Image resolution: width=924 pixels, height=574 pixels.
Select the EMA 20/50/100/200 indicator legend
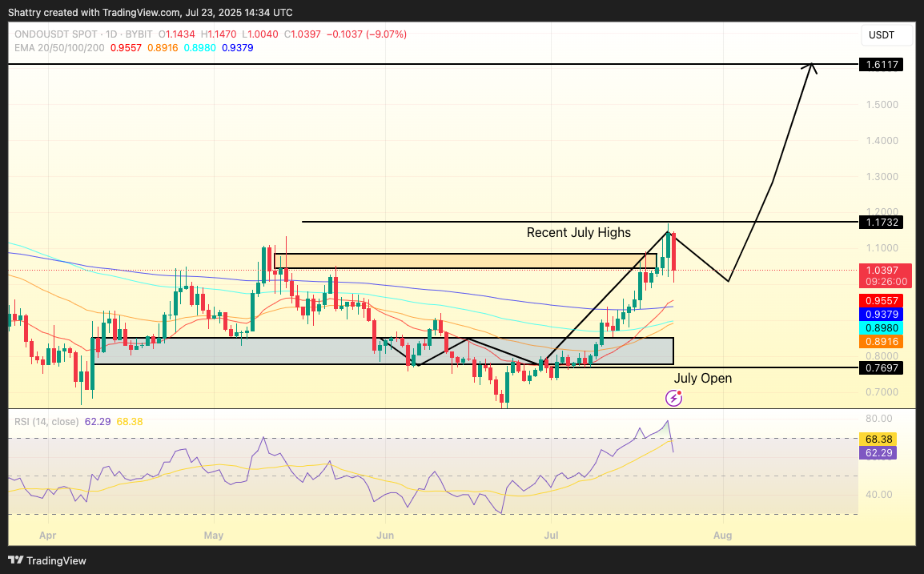pos(59,48)
